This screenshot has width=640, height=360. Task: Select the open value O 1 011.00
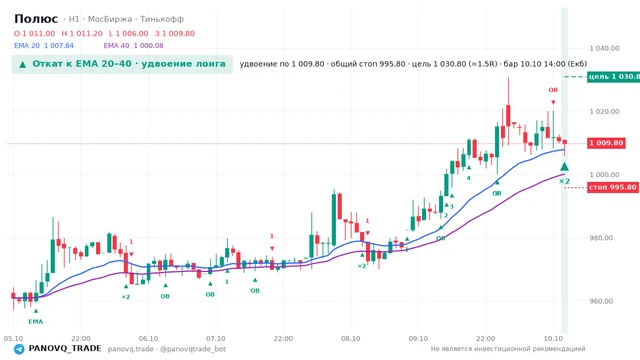(x=34, y=33)
